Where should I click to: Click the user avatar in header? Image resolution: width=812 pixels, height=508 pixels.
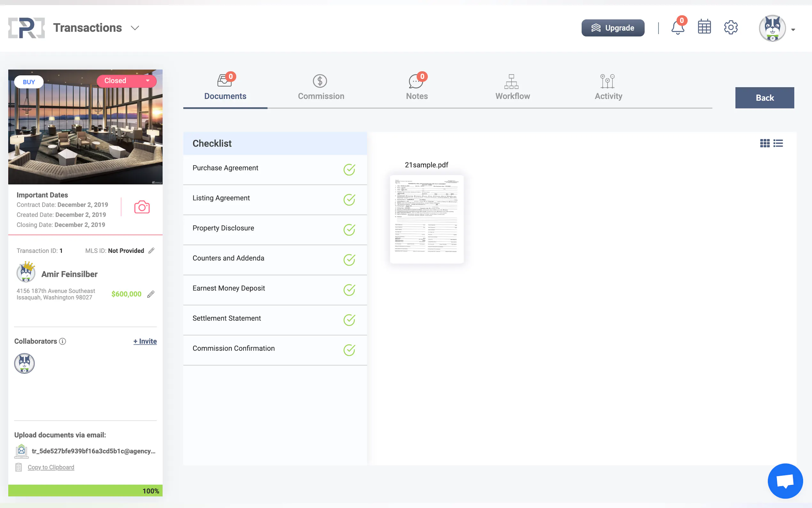pyautogui.click(x=772, y=28)
